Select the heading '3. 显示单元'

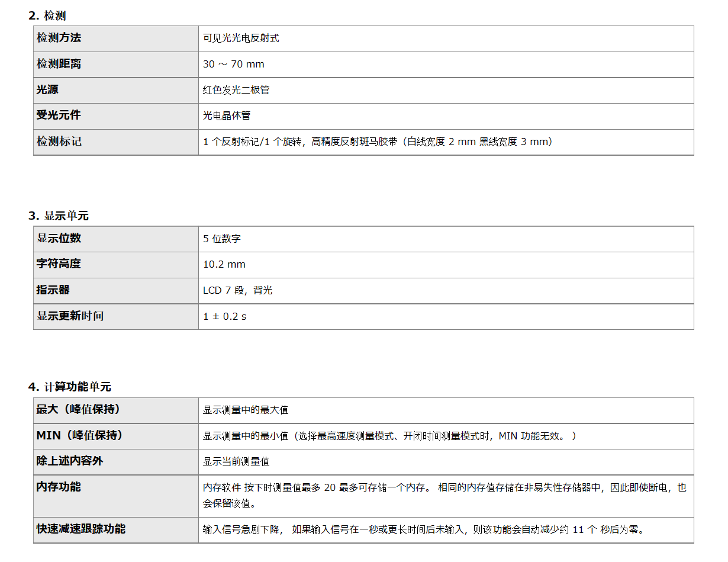58,216
